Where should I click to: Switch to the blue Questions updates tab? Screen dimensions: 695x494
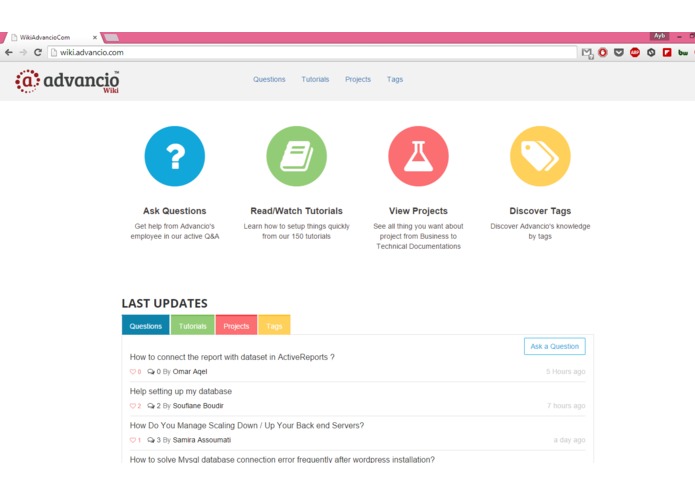pos(145,325)
